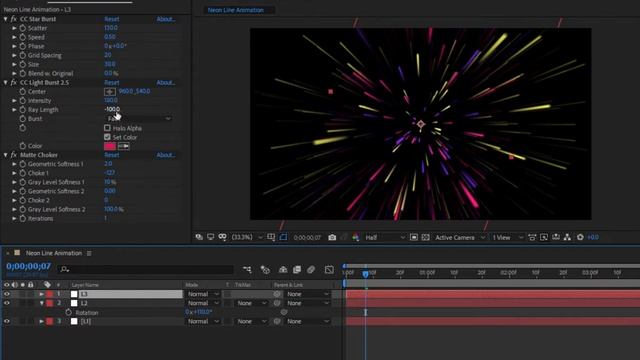Toggle Draft 3D icon in timeline
640x360 pixels.
(265, 269)
